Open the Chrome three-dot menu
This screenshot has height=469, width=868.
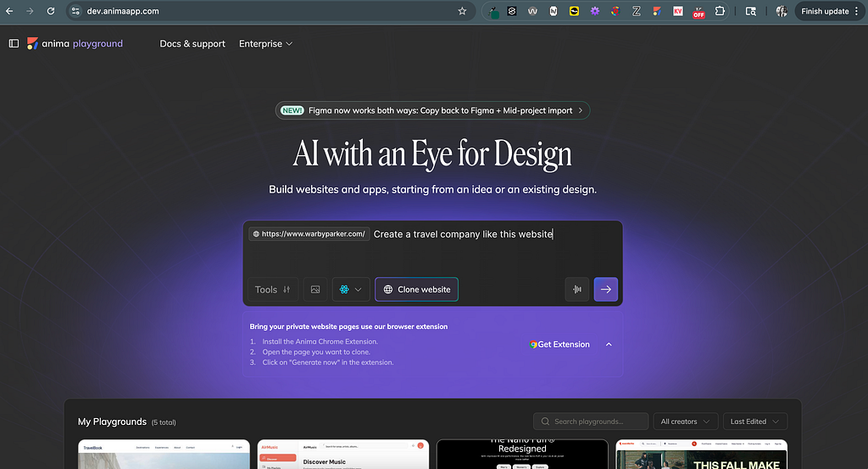857,11
